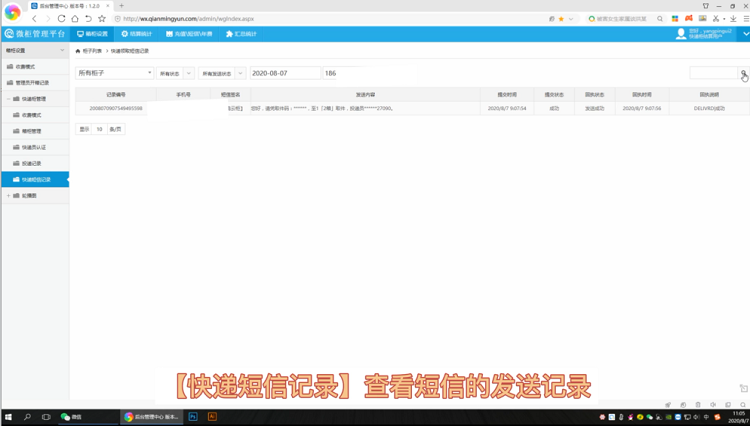Reload the page with the refresh icon
Image resolution: width=750 pixels, height=426 pixels.
coord(61,19)
